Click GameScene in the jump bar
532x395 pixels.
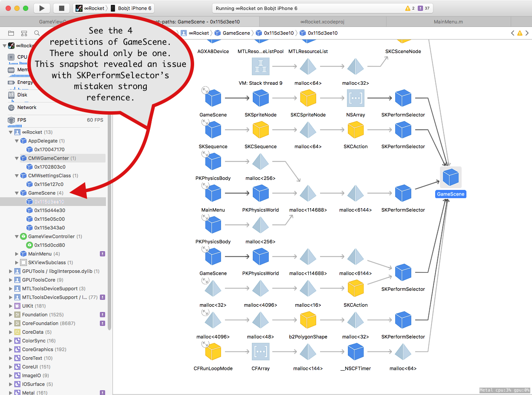[x=232, y=33]
